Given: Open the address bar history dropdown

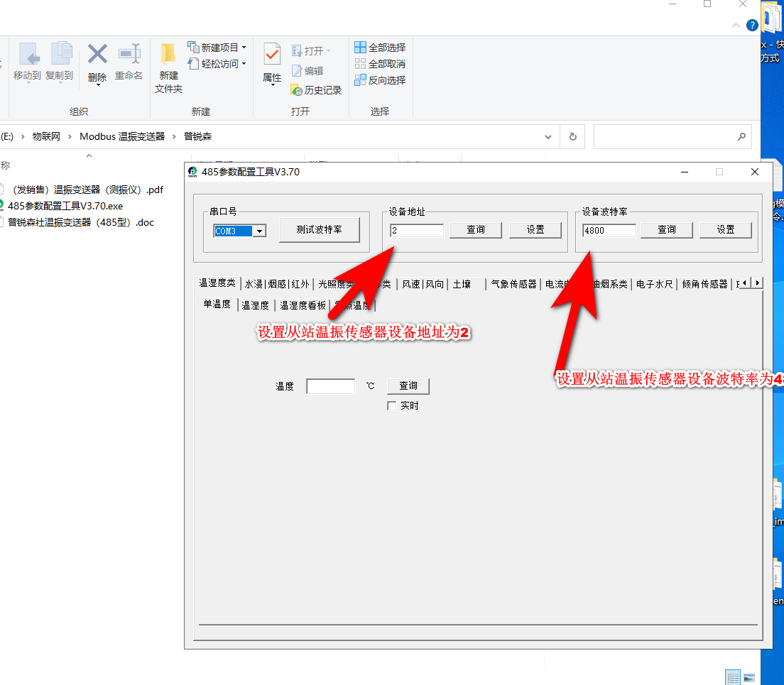Looking at the screenshot, I should pos(548,136).
